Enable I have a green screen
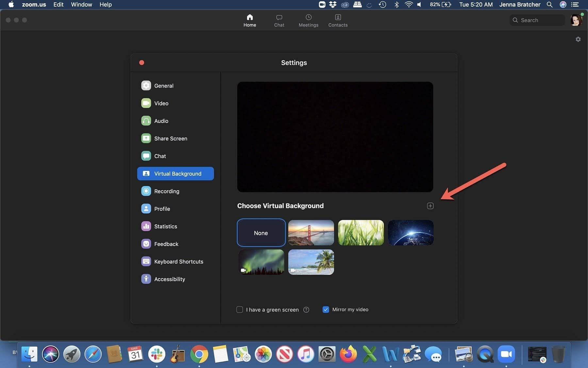This screenshot has width=588, height=368. pos(240,309)
